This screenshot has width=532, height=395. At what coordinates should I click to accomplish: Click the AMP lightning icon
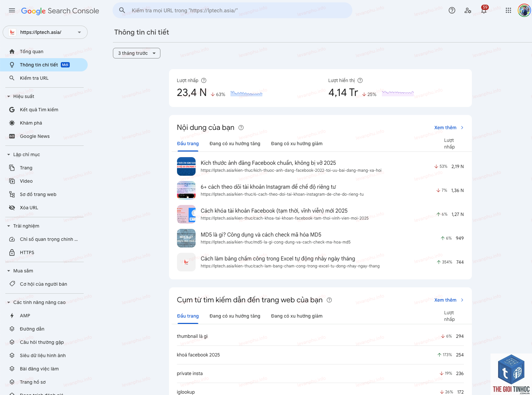click(12, 316)
